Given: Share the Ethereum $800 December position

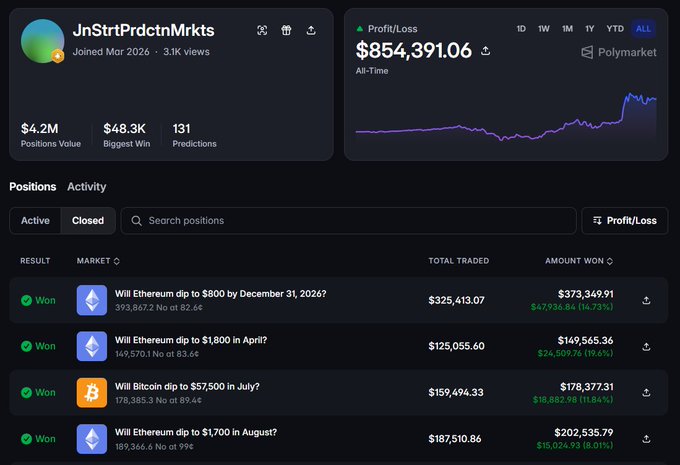Looking at the screenshot, I should pyautogui.click(x=646, y=300).
